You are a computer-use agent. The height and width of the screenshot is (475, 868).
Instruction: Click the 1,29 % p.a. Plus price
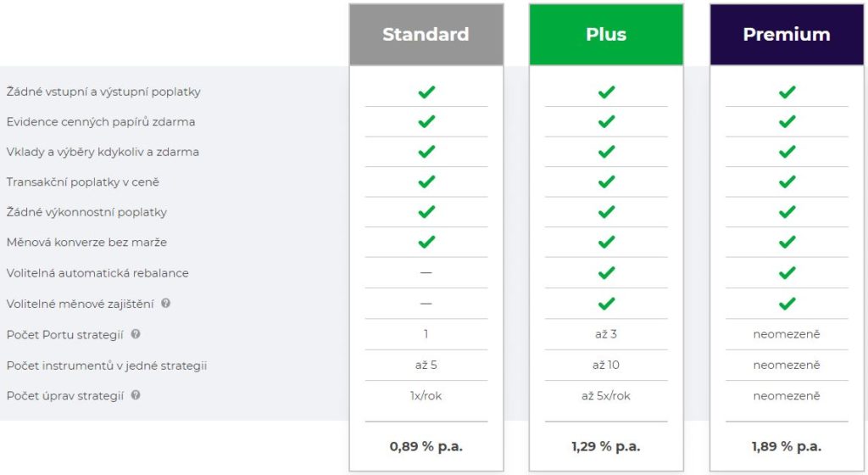pos(606,446)
